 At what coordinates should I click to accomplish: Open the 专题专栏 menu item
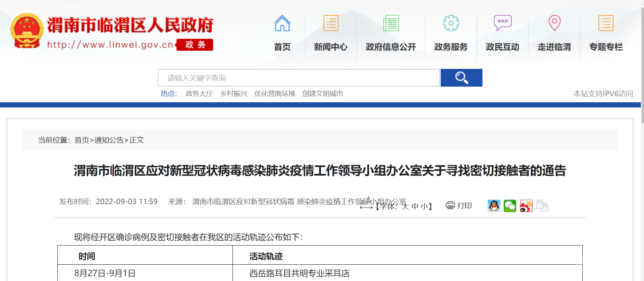point(606,47)
